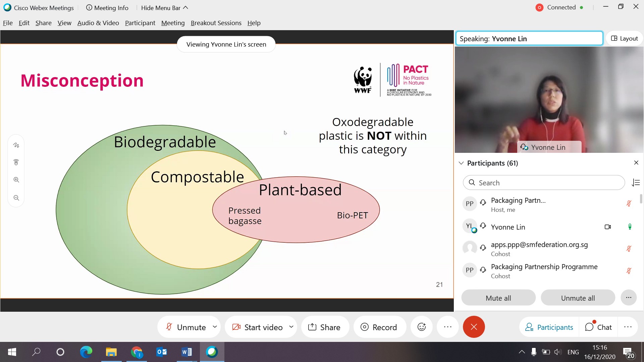The image size is (644, 362).
Task: Select Yvonne Lin's video thumbnail
Action: pos(549,100)
